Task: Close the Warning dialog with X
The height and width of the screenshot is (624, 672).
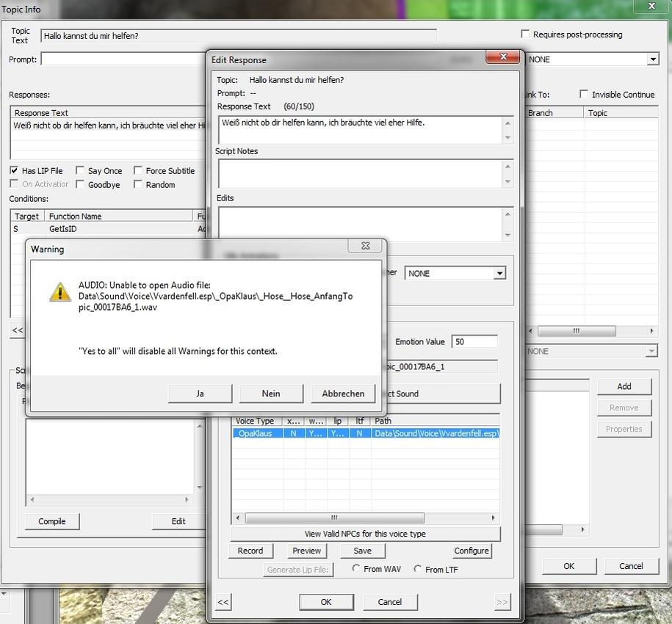Action: 365,246
